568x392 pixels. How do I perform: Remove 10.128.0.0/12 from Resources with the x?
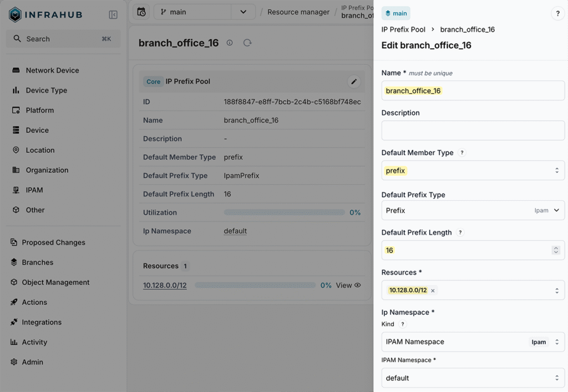[x=434, y=290]
